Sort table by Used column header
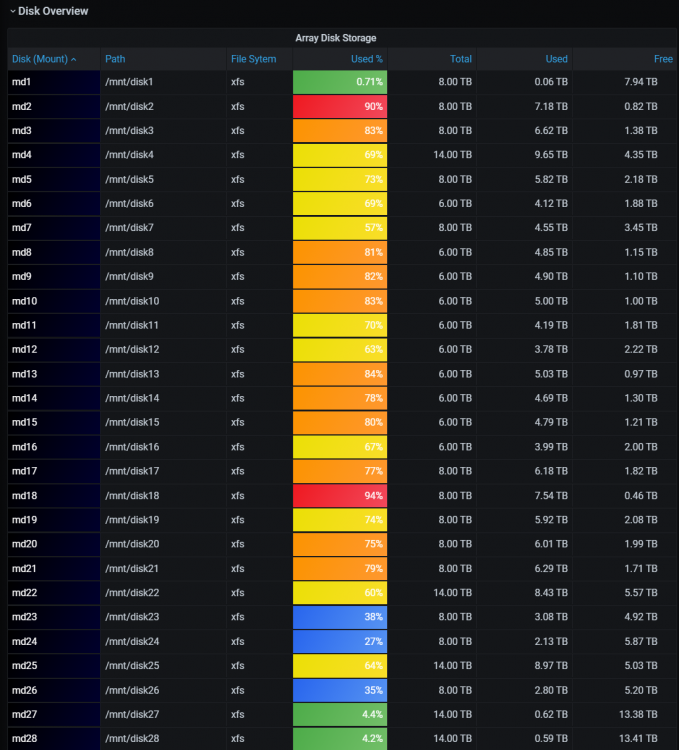This screenshot has height=750, width=679. pyautogui.click(x=557, y=59)
